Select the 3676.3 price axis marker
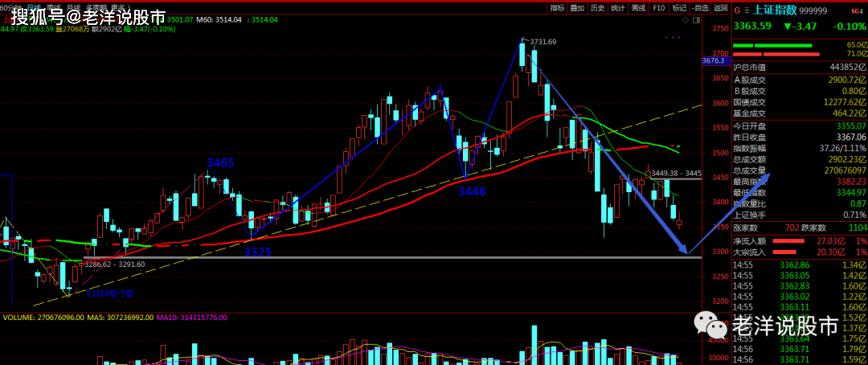Screen dimensions: 868x365 pyautogui.click(x=713, y=60)
